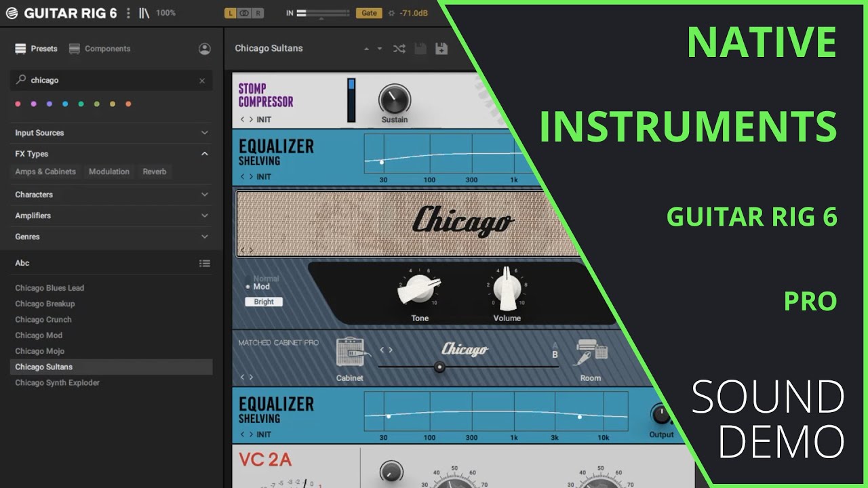The image size is (868, 488).
Task: Click the 30 Hz point on the upper Equalizer
Action: (x=382, y=162)
